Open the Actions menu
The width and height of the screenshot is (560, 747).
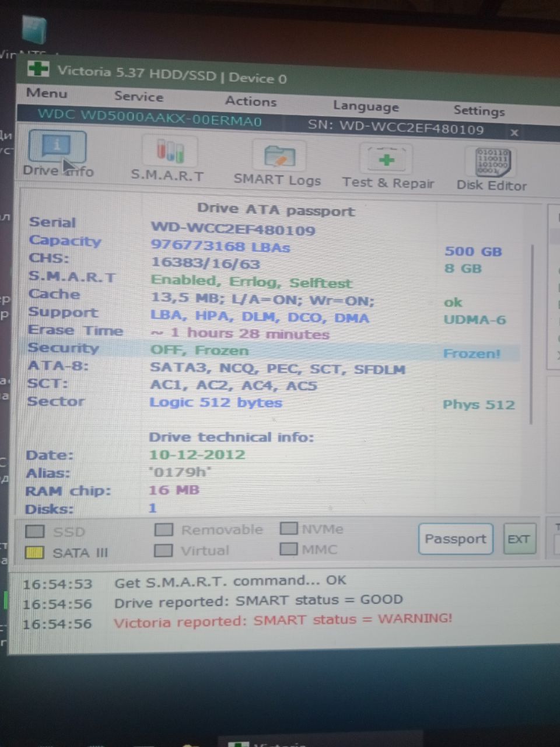coord(251,102)
